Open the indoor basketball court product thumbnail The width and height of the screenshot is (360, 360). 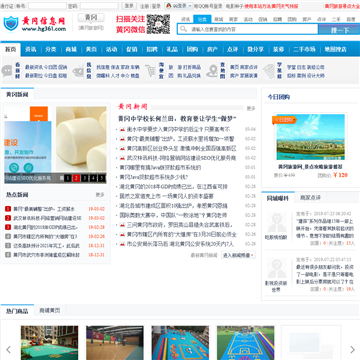coord(115,343)
